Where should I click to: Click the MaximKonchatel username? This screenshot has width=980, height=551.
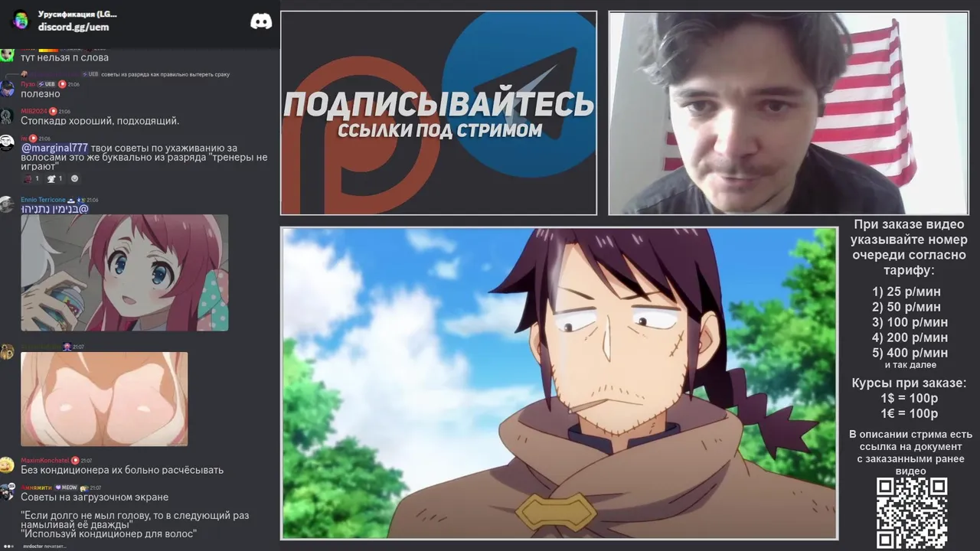coord(44,461)
